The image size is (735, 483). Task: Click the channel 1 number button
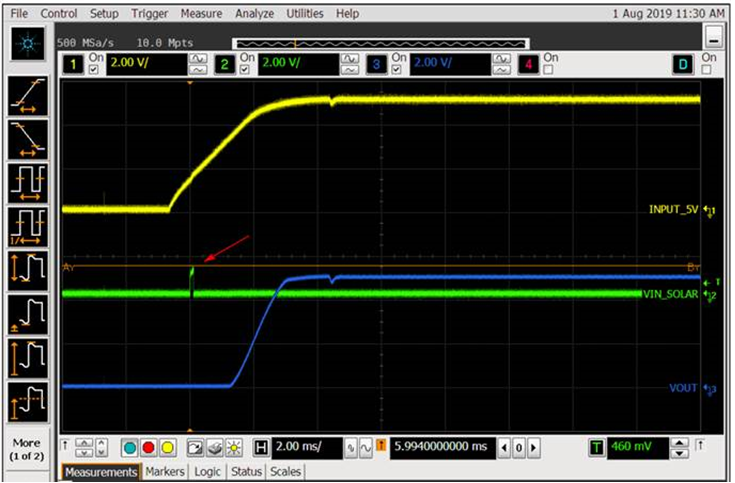73,64
